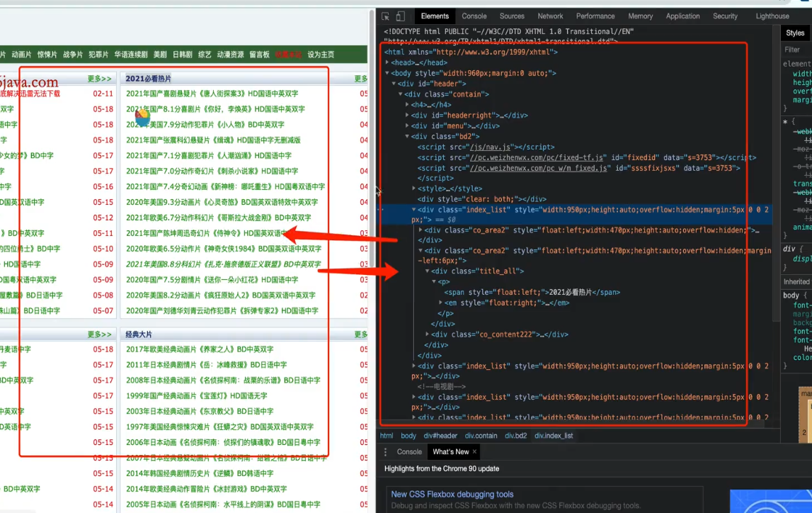Close the What's New drawer tab
This screenshot has height=513, width=812.
coord(474,452)
